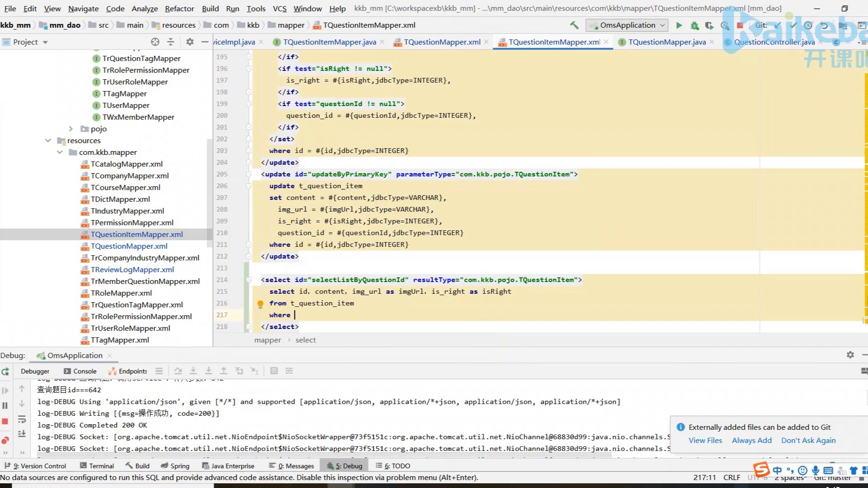868x488 pixels.
Task: Click the Step Over debug icon
Action: point(178,371)
